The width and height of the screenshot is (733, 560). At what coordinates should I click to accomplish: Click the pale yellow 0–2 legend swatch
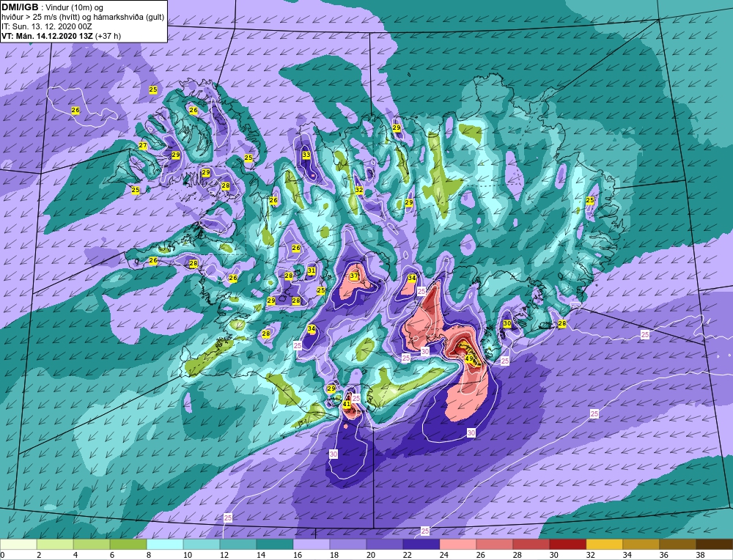[x=19, y=544]
